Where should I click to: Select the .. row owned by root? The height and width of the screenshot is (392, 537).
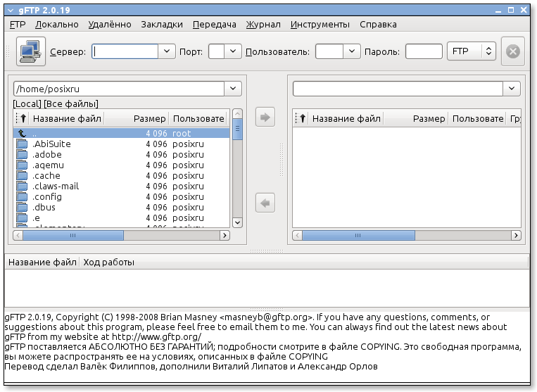122,133
